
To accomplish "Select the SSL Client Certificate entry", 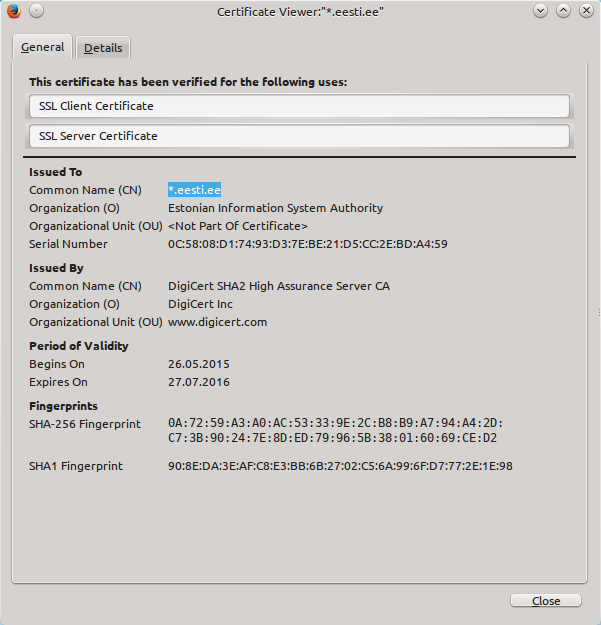I will coord(299,106).
